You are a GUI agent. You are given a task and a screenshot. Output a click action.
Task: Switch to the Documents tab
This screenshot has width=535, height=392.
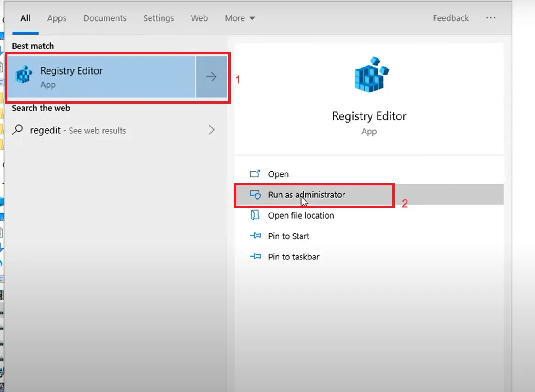pyautogui.click(x=105, y=18)
